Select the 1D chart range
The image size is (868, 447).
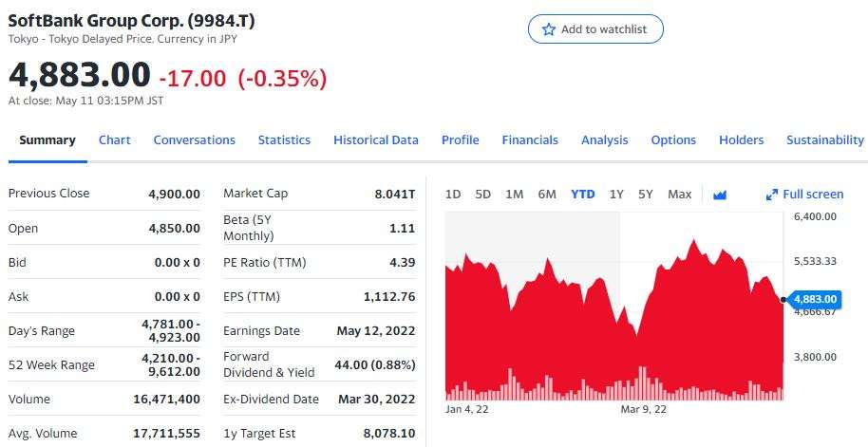[x=453, y=195]
